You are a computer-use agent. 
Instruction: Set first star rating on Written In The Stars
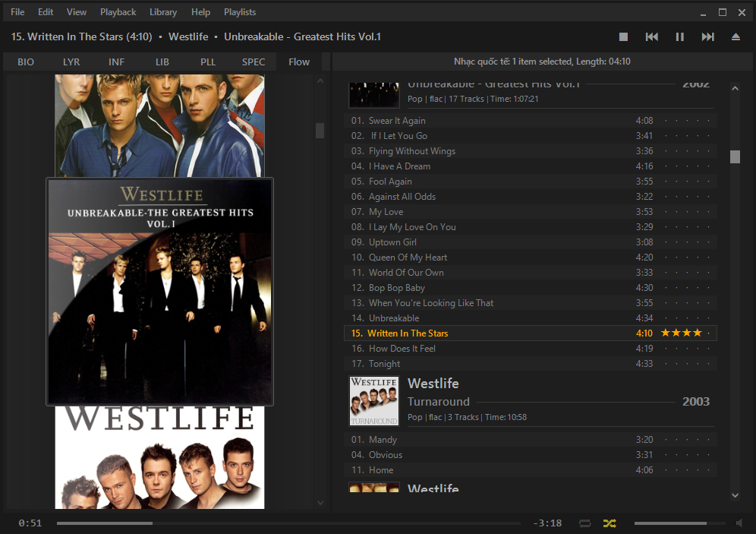pos(666,333)
